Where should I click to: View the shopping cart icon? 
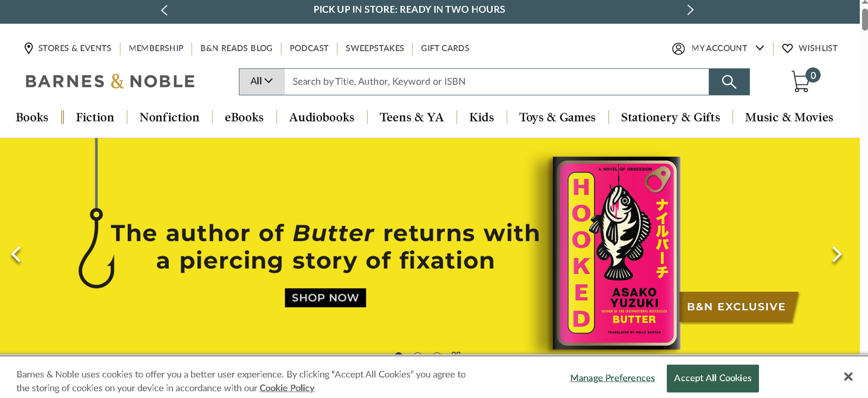pos(801,81)
